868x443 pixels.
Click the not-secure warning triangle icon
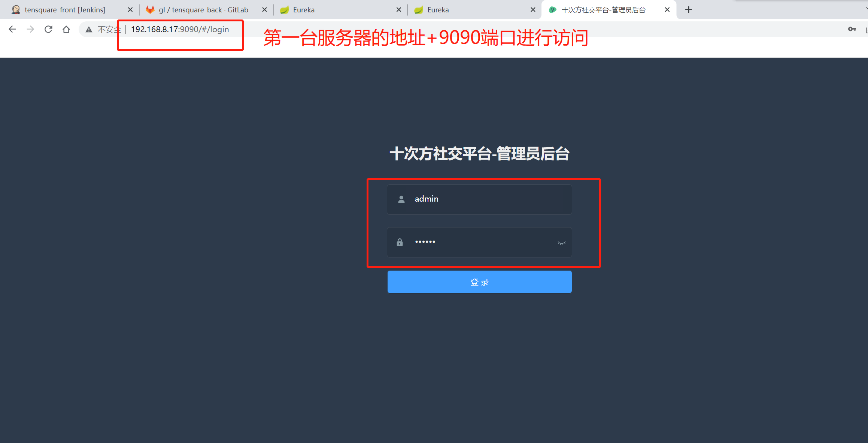click(x=89, y=30)
